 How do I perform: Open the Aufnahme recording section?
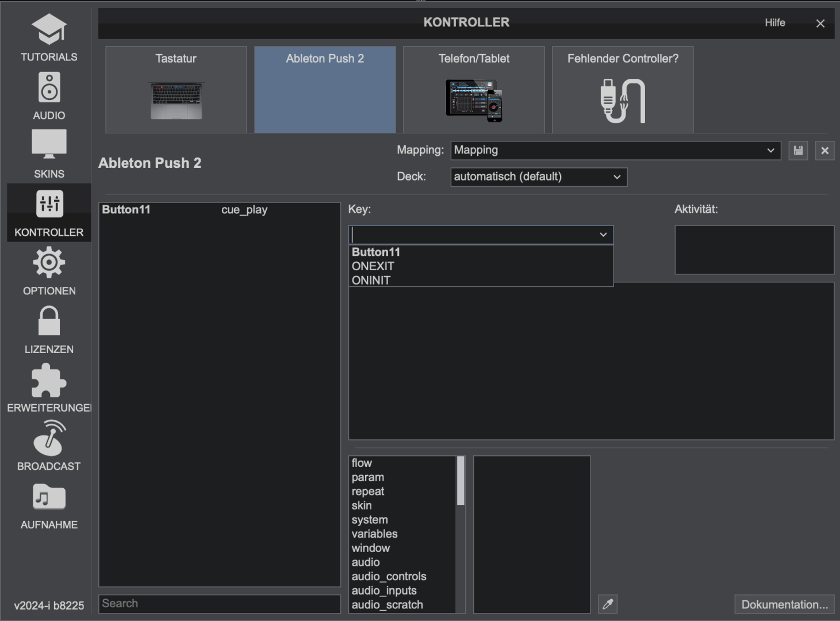[x=49, y=505]
